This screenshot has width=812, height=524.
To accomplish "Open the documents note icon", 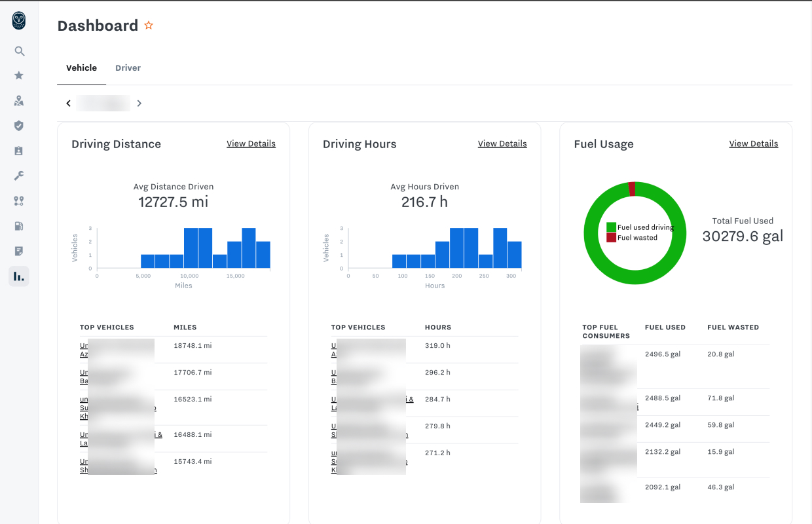I will (x=19, y=251).
